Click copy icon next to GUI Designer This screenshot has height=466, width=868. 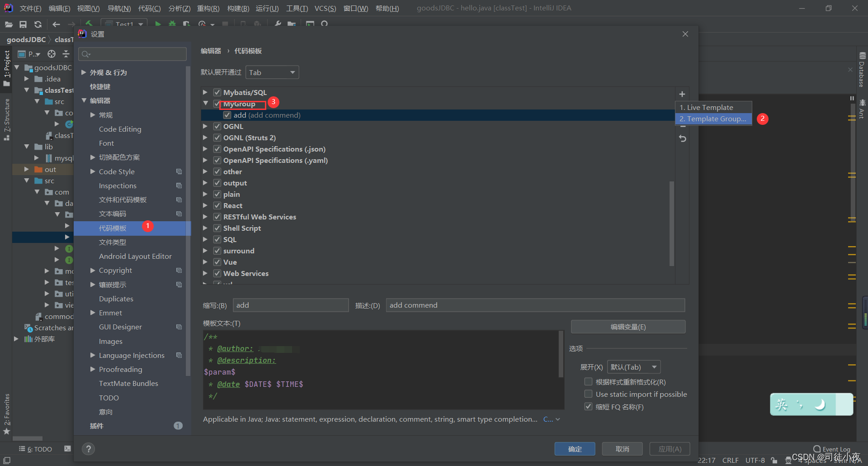[179, 327]
